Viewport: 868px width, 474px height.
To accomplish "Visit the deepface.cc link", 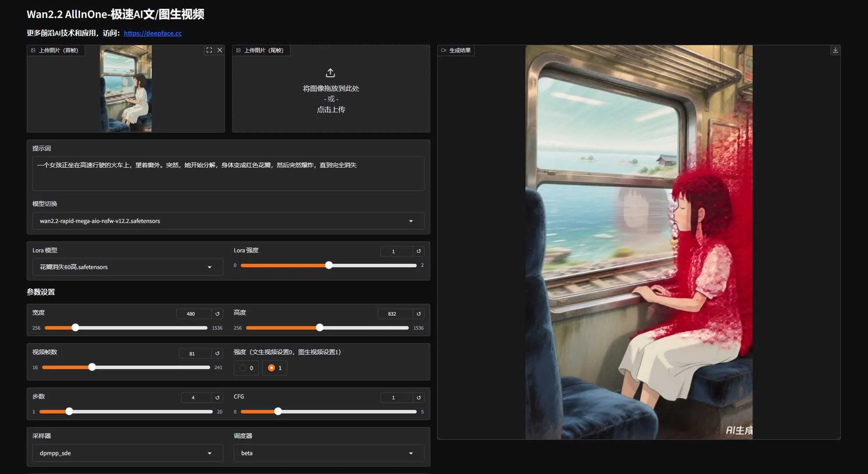I will point(153,33).
